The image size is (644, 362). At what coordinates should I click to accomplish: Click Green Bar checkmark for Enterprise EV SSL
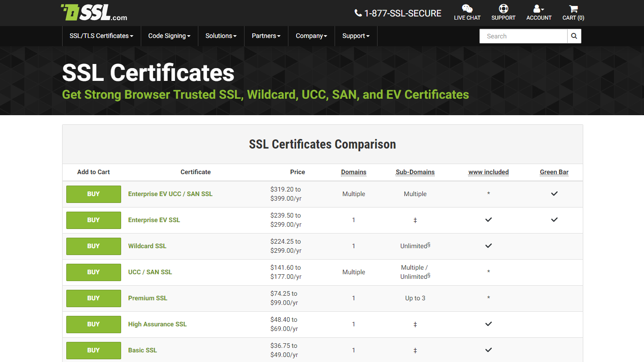coord(554,220)
